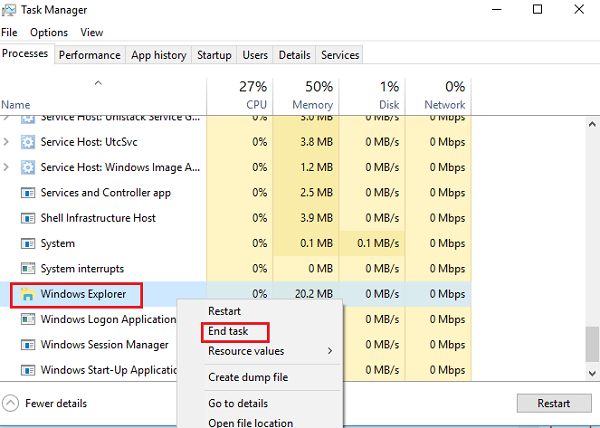Click the System process icon
Screen dimensions: 600x428
28,243
